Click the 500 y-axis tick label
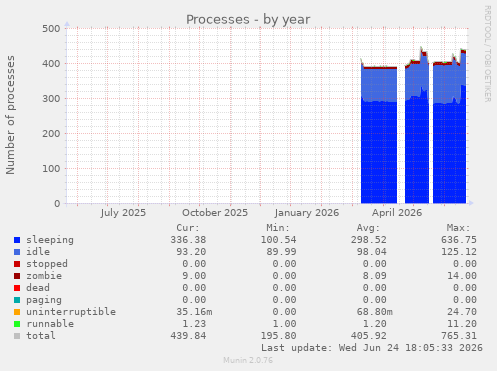The image size is (497, 371). tap(51, 29)
